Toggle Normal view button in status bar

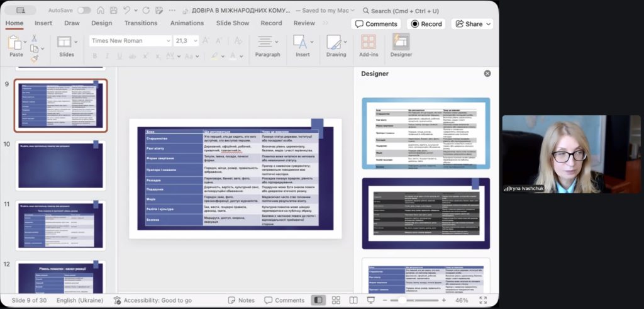(319, 300)
